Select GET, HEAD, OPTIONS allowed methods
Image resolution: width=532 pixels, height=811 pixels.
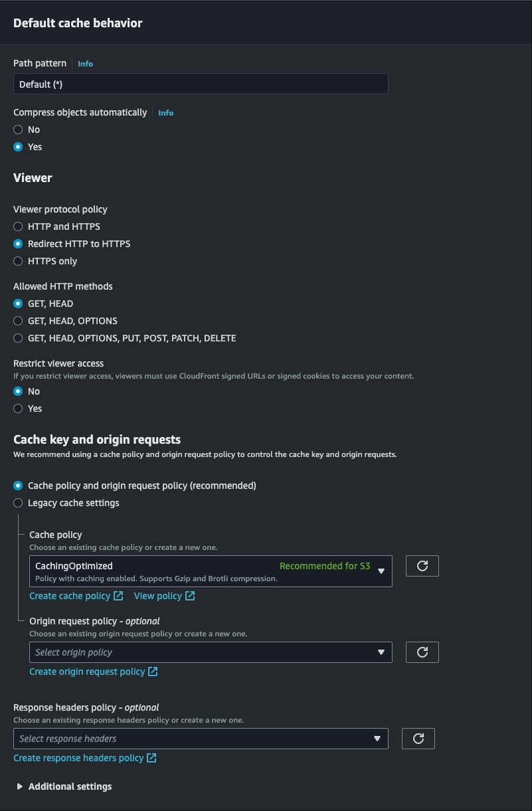[x=18, y=321]
